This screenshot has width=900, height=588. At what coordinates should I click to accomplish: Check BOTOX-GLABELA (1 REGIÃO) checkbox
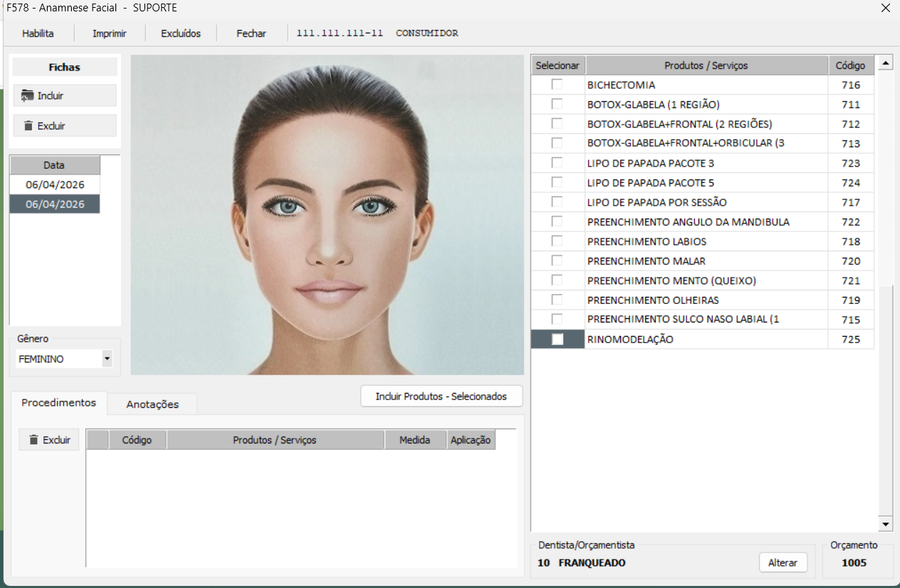click(557, 104)
